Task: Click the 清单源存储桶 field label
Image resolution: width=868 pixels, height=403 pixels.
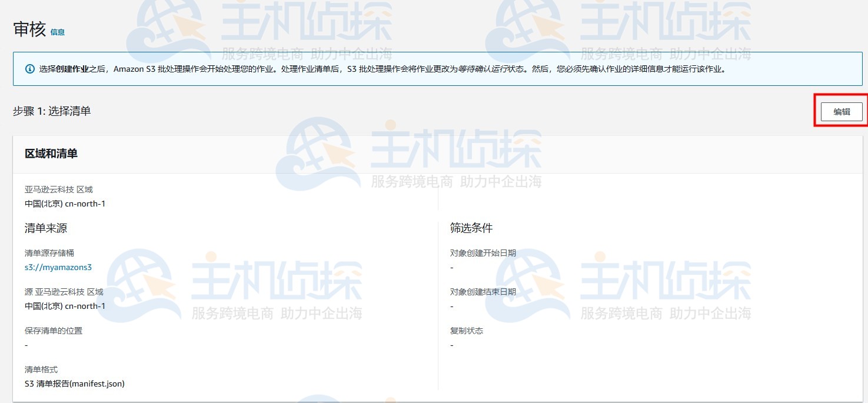Action: pyautogui.click(x=54, y=252)
